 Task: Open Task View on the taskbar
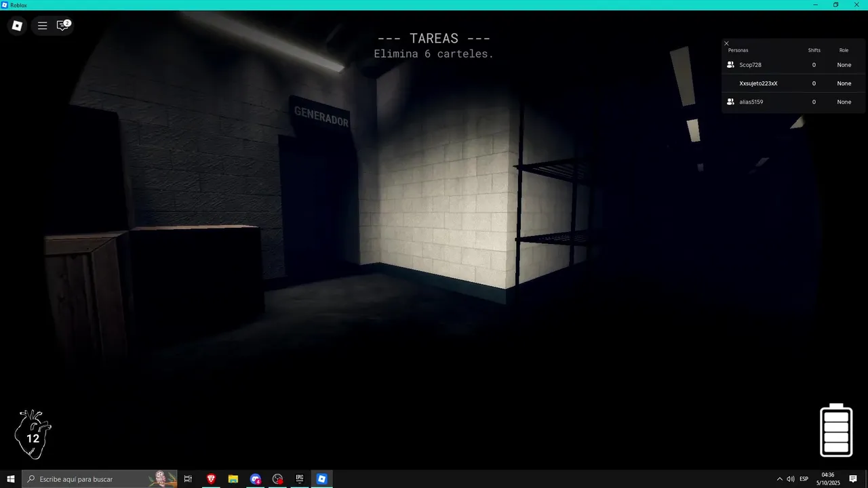[188, 479]
